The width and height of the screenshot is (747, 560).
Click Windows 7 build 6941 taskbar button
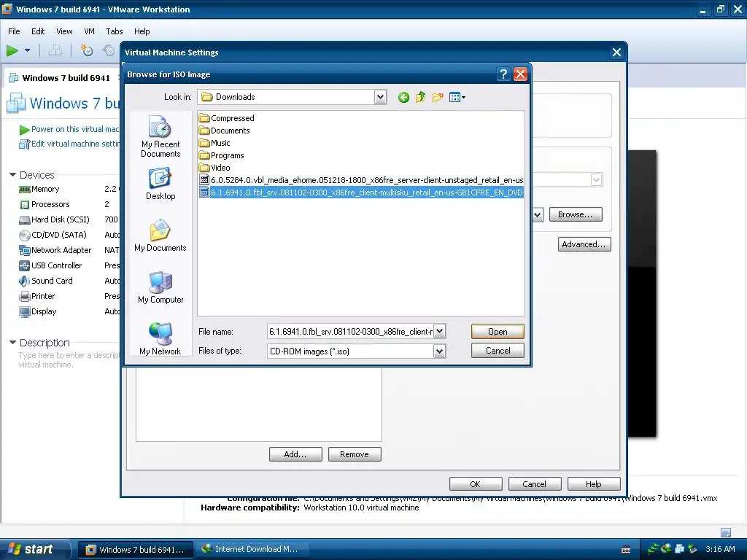136,549
